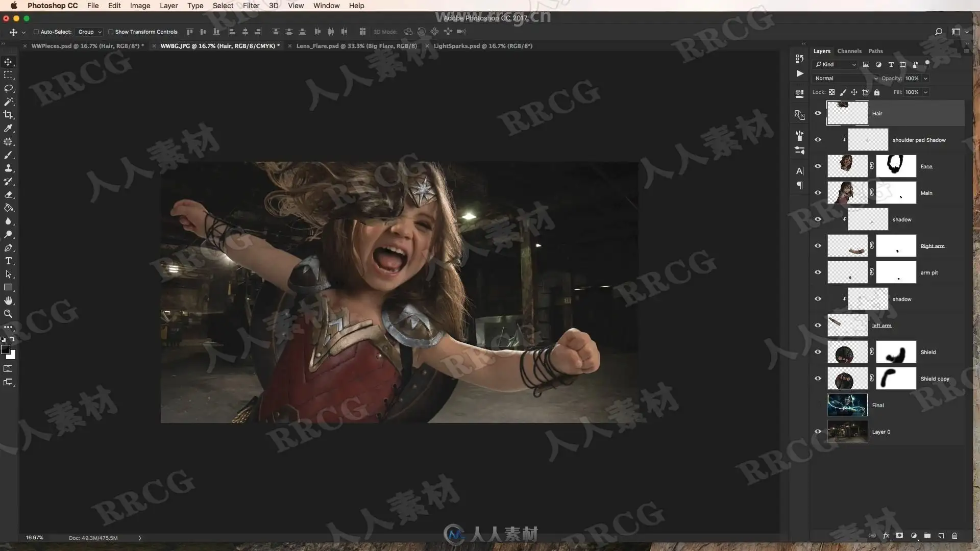
Task: Select the Crop tool
Action: (8, 115)
